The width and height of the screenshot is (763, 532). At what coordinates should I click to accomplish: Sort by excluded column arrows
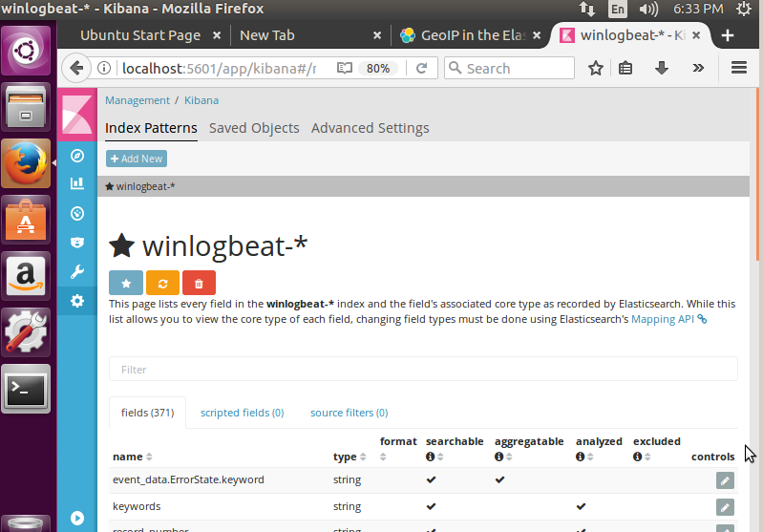pyautogui.click(x=647, y=457)
